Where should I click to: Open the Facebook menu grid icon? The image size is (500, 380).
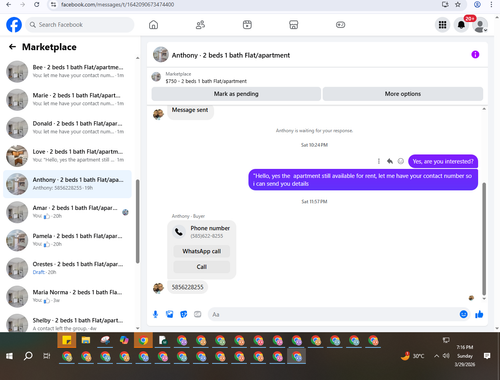click(x=442, y=25)
